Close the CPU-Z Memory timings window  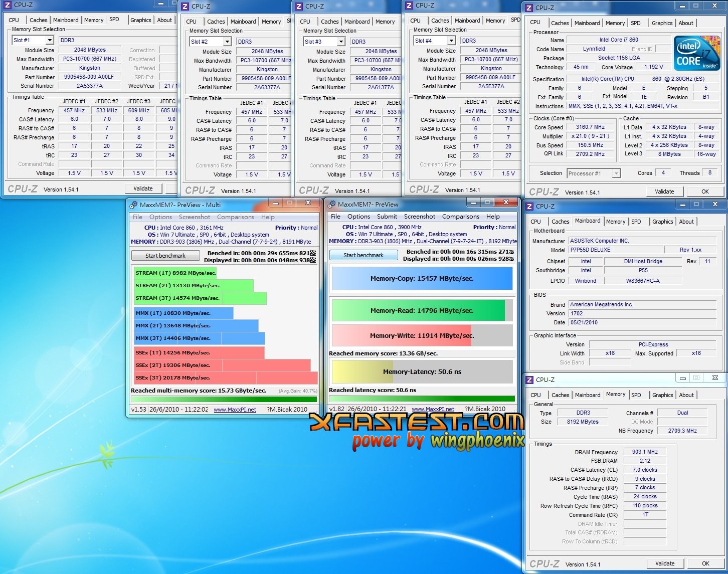(715, 377)
